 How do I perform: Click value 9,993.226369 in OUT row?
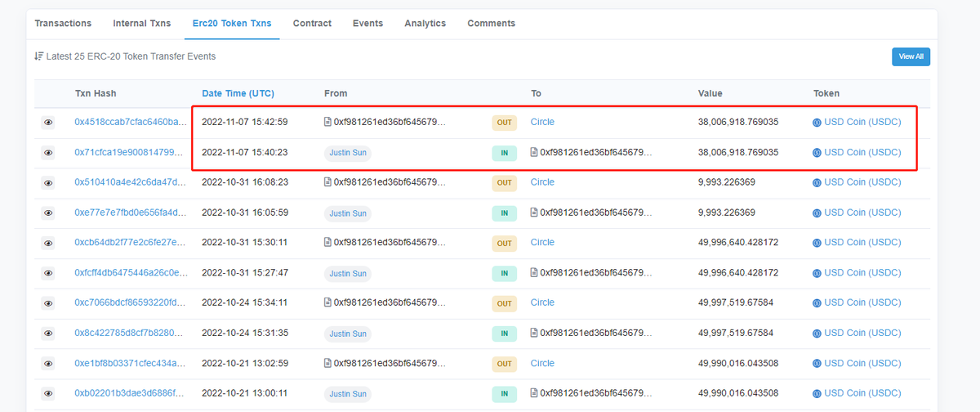coord(727,182)
